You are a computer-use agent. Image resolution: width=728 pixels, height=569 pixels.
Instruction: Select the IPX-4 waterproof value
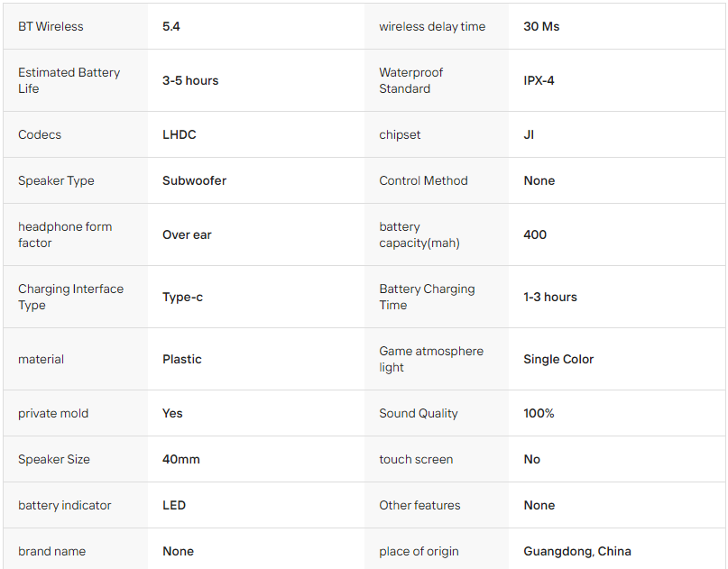coord(539,80)
